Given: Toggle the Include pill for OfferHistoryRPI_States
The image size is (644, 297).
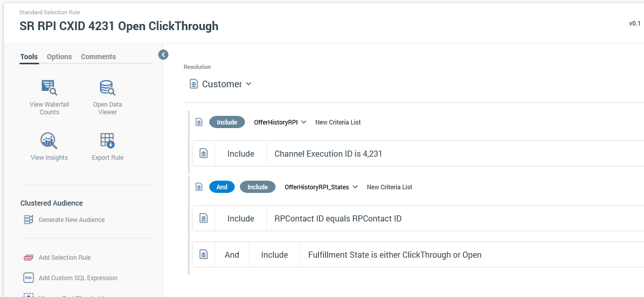Looking at the screenshot, I should pos(258,187).
